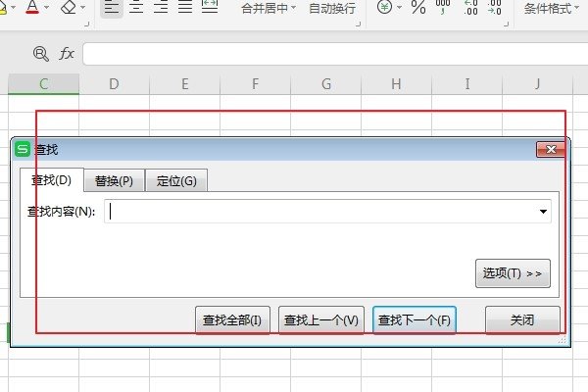
Task: Click the green S icon in dialog title
Action: (23, 149)
